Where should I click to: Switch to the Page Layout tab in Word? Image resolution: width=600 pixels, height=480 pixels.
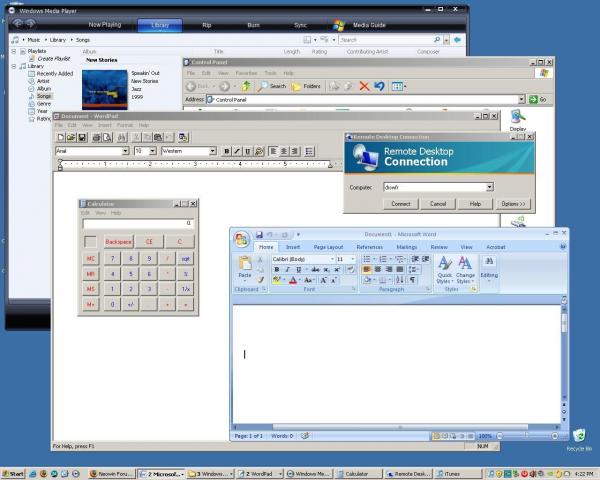pos(328,247)
